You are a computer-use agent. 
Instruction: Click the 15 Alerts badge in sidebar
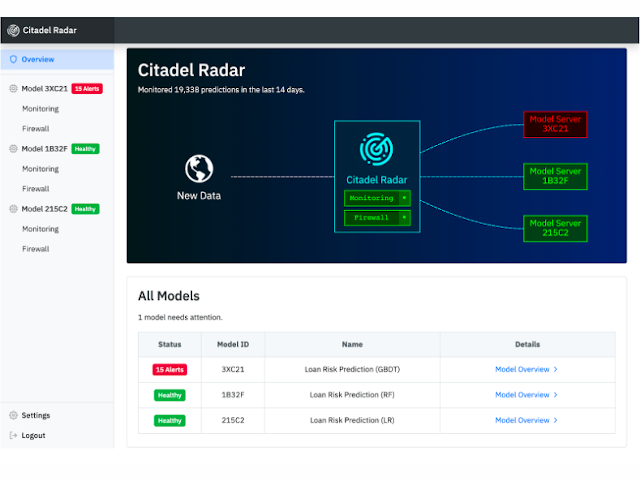click(87, 89)
